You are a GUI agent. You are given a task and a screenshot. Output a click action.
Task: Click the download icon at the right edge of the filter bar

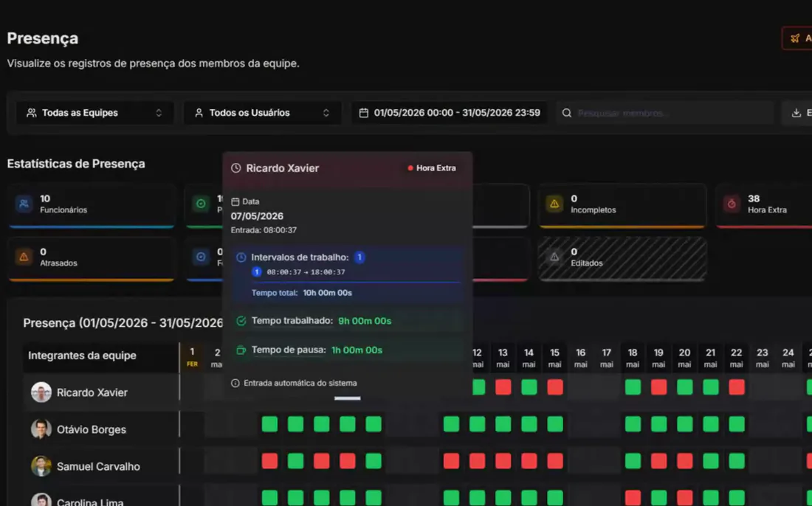coord(796,113)
